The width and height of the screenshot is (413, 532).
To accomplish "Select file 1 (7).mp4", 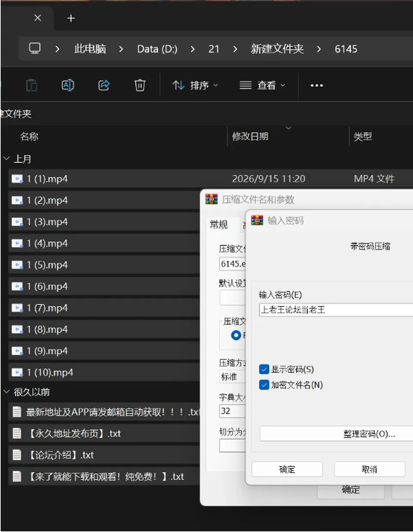I will (104, 308).
